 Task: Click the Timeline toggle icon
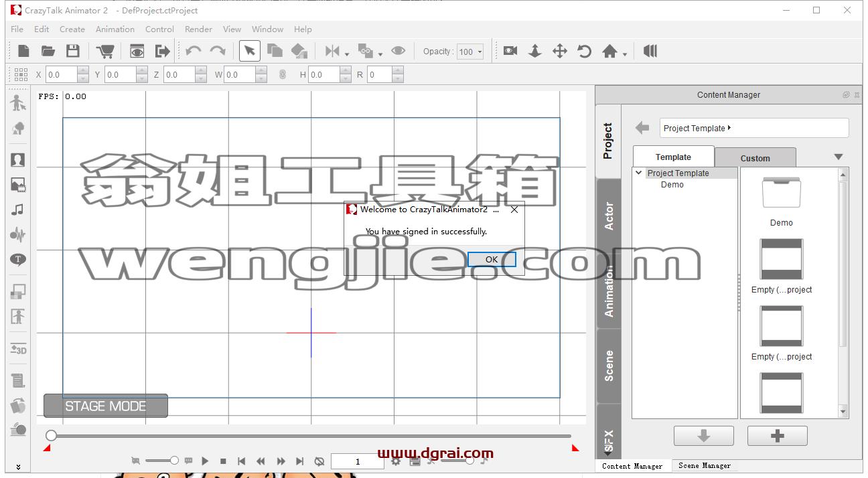[650, 51]
